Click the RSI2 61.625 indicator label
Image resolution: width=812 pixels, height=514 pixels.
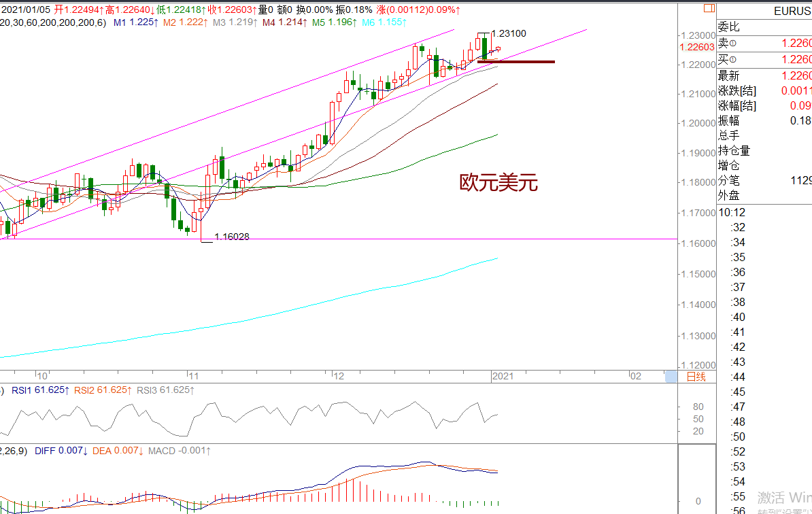pyautogui.click(x=103, y=390)
